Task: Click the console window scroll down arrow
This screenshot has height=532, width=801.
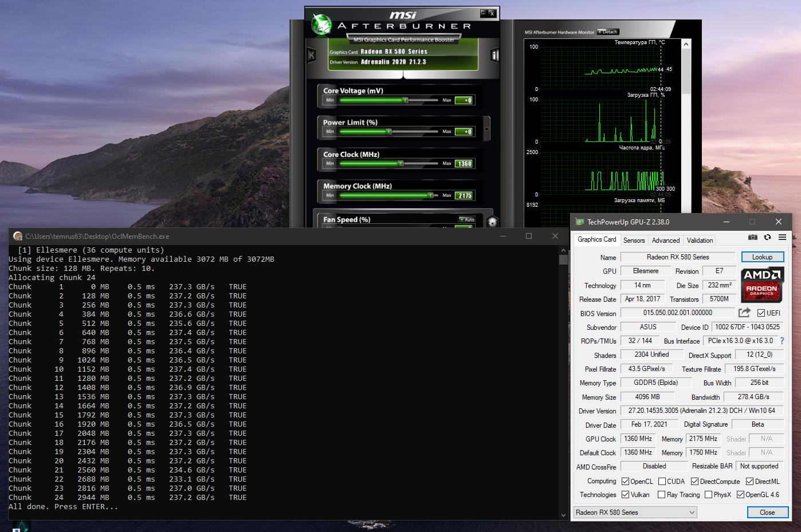Action: [x=563, y=515]
